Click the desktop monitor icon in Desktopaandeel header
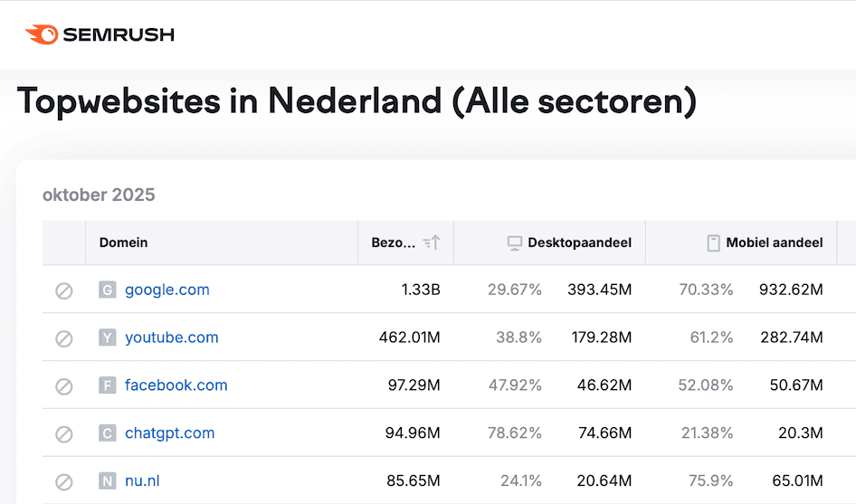The height and width of the screenshot is (504, 856). 514,243
